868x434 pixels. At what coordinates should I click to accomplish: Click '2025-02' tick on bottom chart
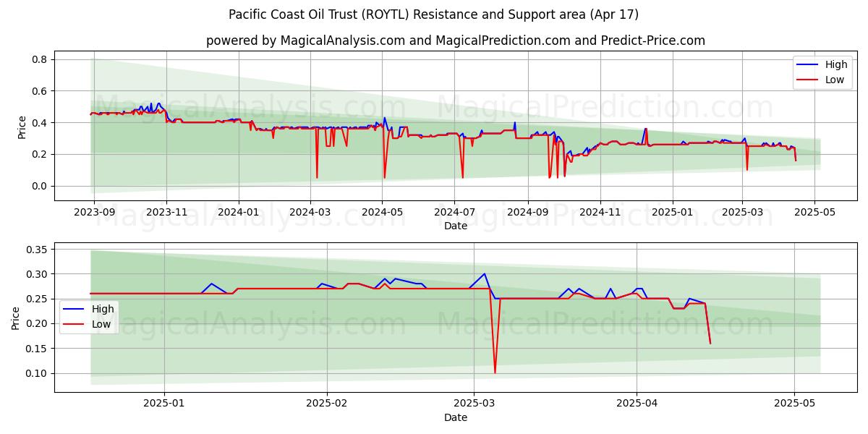327,404
